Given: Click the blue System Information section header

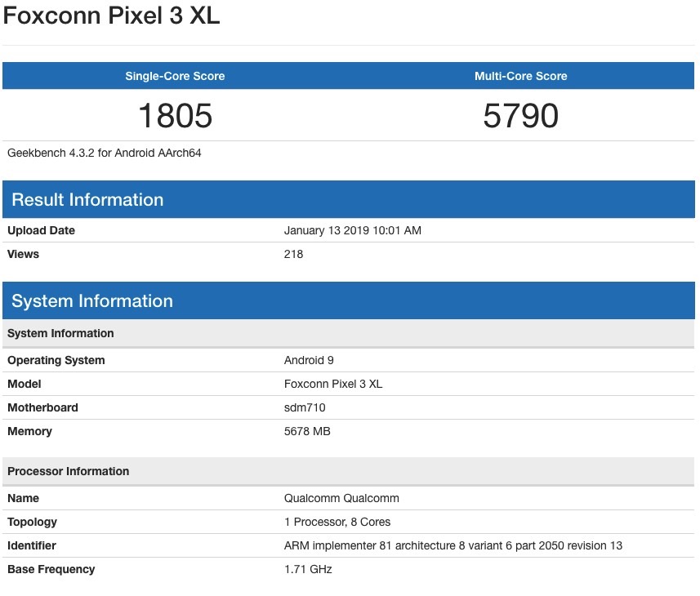Looking at the screenshot, I should 348,300.
